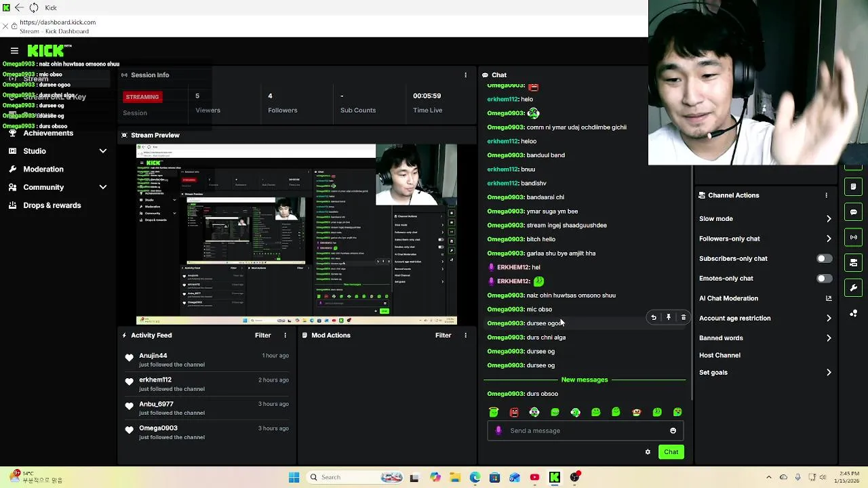Click the wrench icon in right sidebar
868x488 pixels.
[x=854, y=288]
